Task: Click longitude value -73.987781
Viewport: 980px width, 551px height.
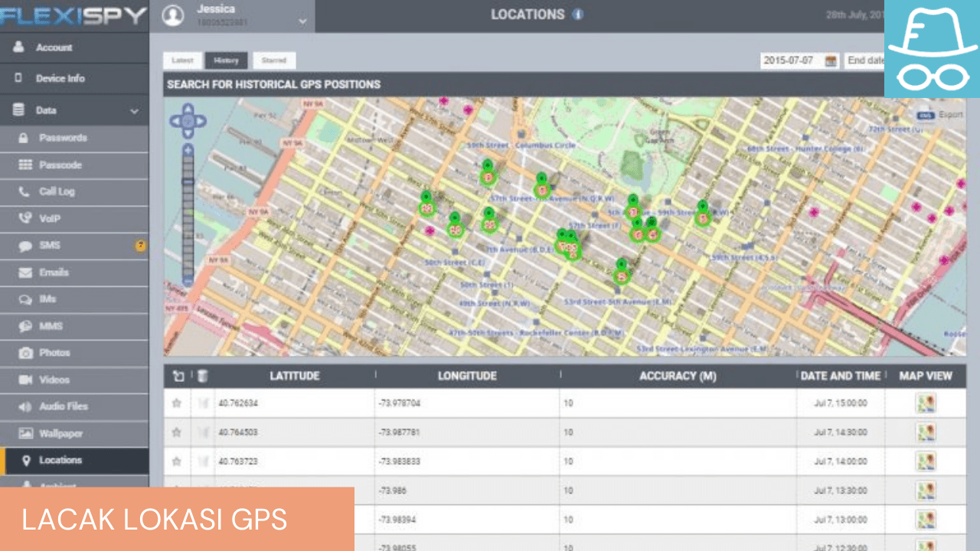Action: click(x=400, y=432)
